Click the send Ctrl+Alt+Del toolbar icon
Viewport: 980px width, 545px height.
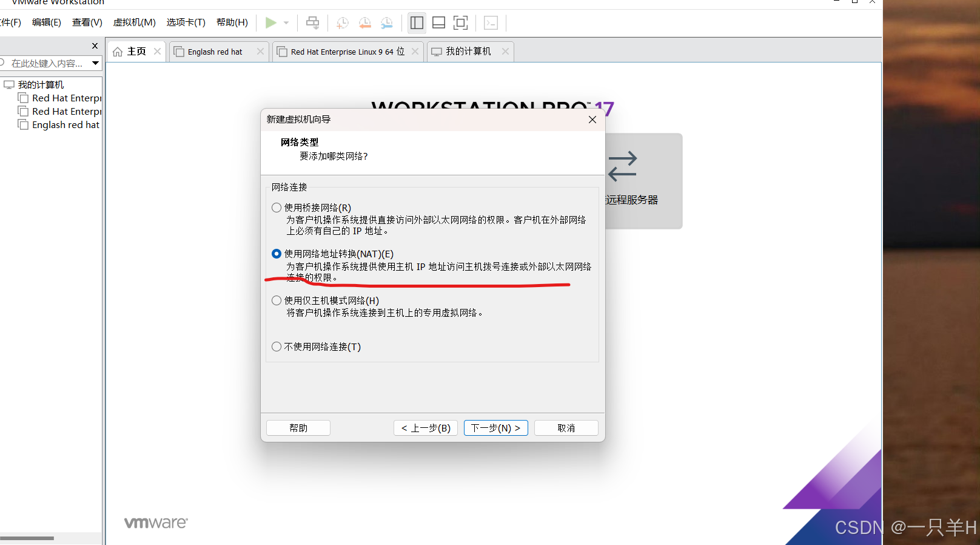(312, 23)
